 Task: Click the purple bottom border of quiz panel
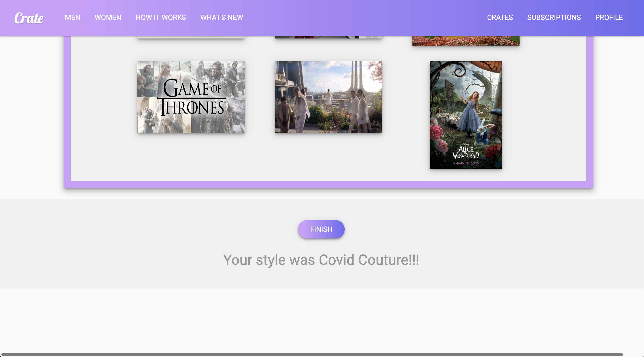pos(328,184)
